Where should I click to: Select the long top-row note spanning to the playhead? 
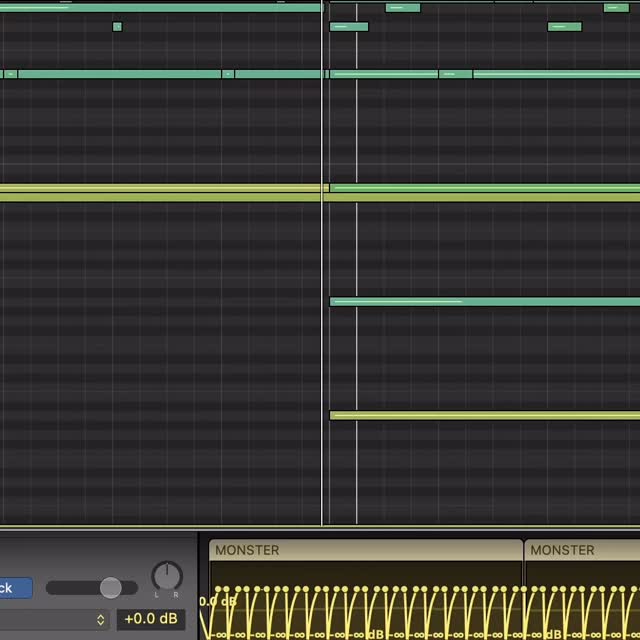[x=160, y=7]
